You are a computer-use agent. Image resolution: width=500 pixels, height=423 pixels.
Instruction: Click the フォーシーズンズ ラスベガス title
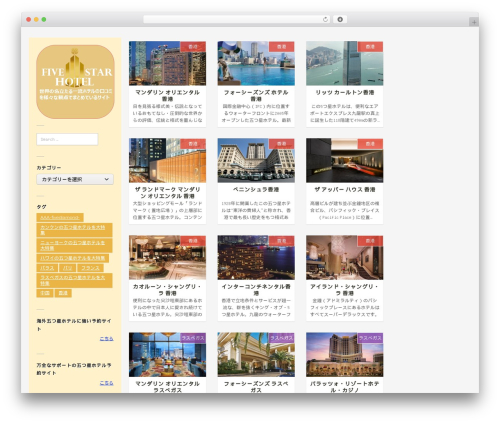point(256,387)
